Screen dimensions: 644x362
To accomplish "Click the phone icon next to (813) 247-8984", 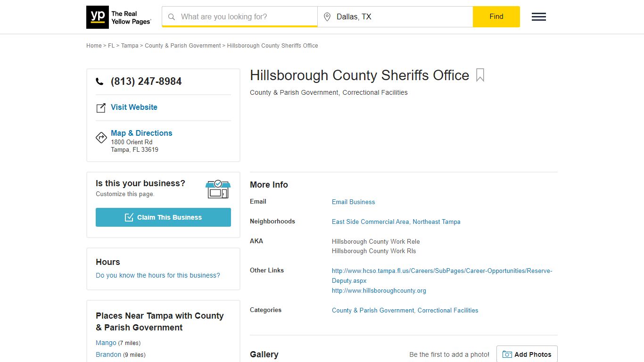I will click(99, 81).
